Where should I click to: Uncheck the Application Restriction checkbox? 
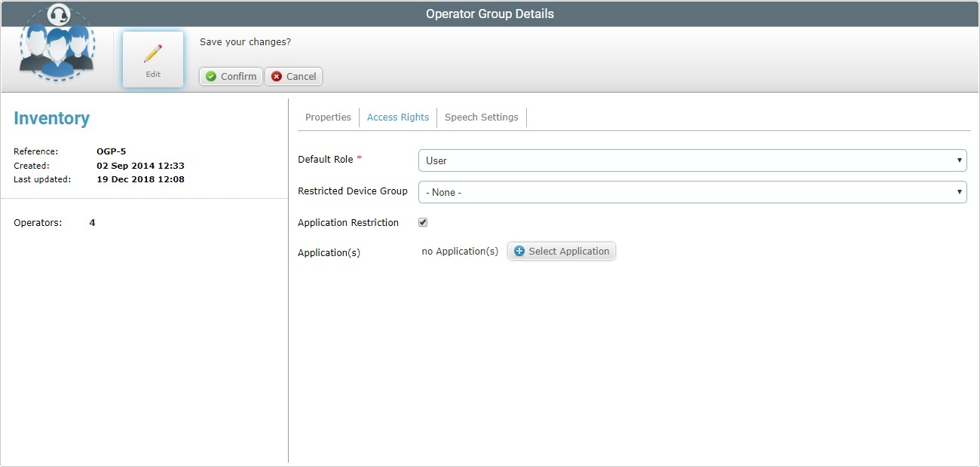[x=423, y=221]
